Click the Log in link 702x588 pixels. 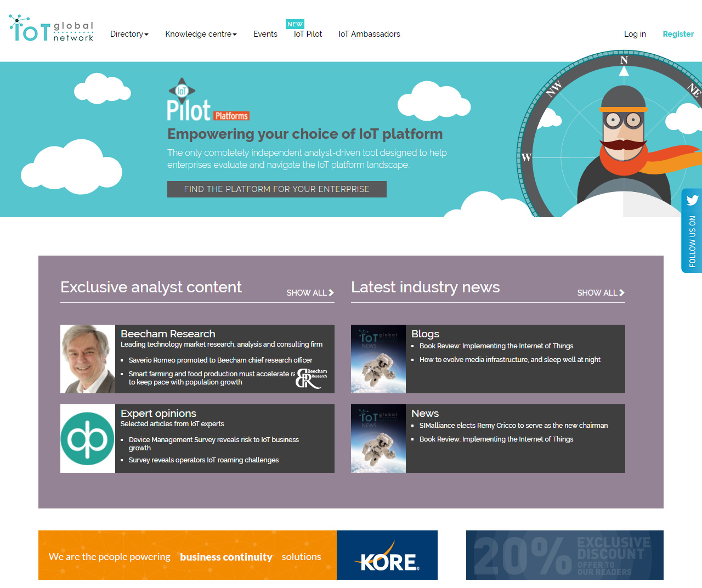tap(635, 34)
